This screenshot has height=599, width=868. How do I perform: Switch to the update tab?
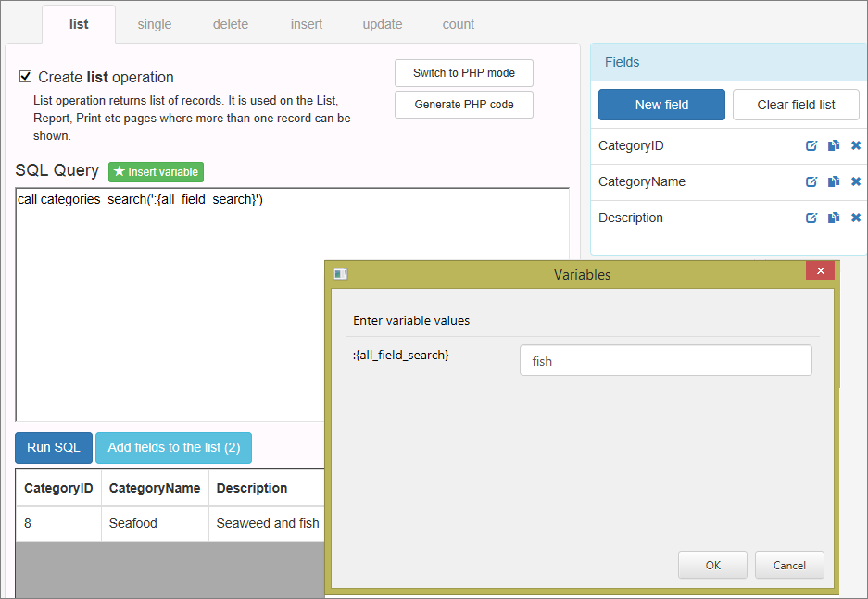[x=382, y=25]
